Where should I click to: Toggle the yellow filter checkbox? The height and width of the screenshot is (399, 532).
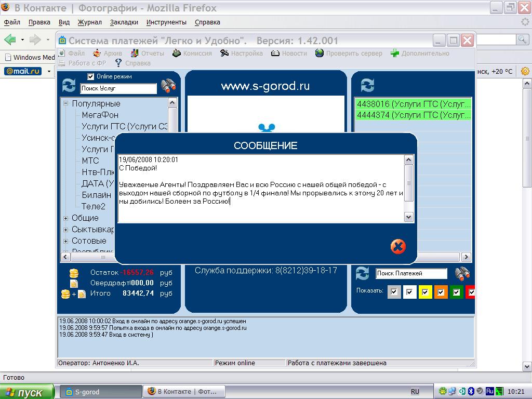pyautogui.click(x=425, y=292)
